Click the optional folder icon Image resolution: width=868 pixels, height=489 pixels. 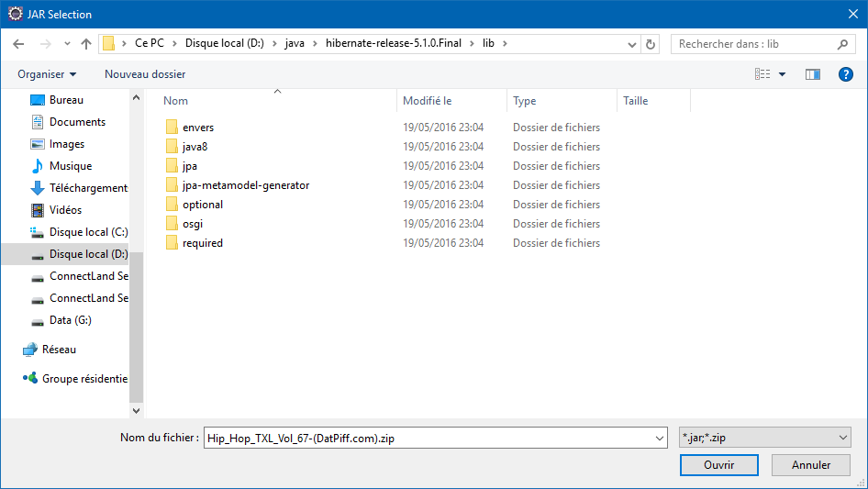(x=172, y=205)
